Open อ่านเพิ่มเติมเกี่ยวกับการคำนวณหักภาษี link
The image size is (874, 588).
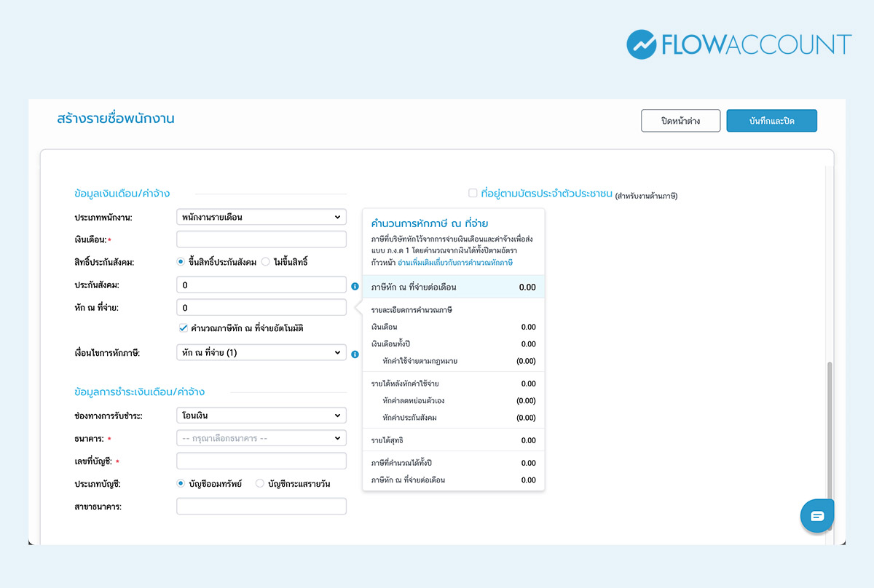pos(455,263)
